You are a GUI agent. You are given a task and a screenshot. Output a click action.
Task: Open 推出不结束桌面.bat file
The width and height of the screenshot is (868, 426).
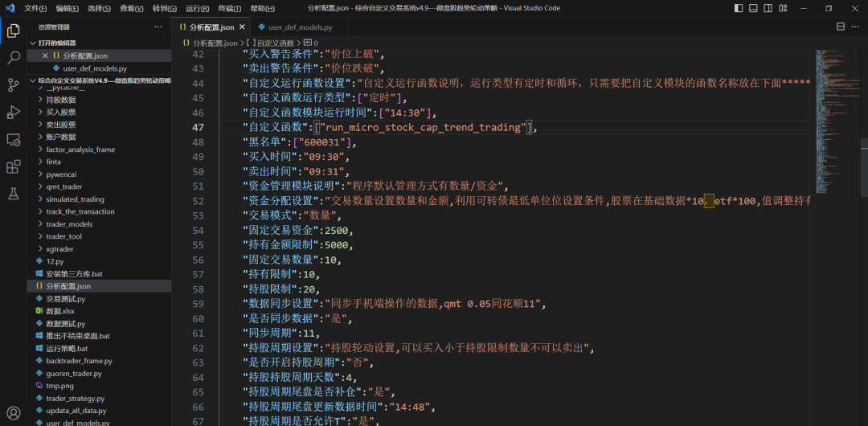coord(100,336)
